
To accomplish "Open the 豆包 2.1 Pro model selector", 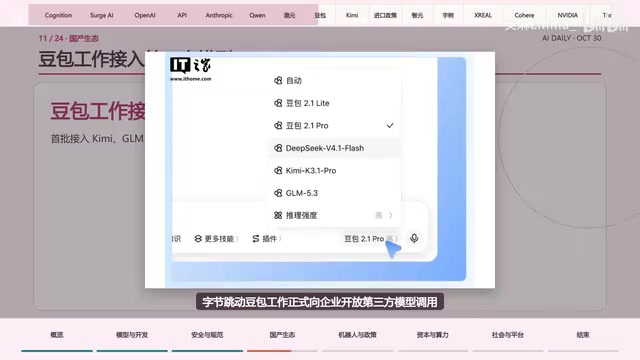I will coord(370,238).
